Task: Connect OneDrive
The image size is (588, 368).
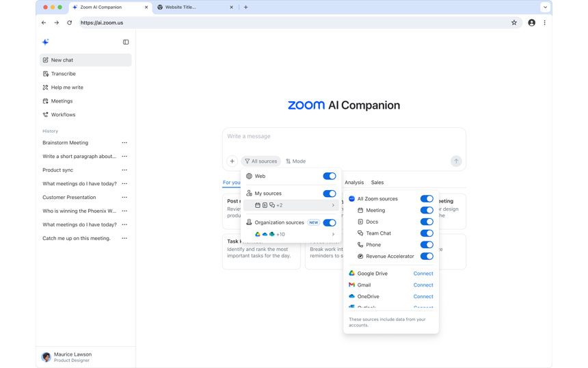Action: (x=423, y=296)
